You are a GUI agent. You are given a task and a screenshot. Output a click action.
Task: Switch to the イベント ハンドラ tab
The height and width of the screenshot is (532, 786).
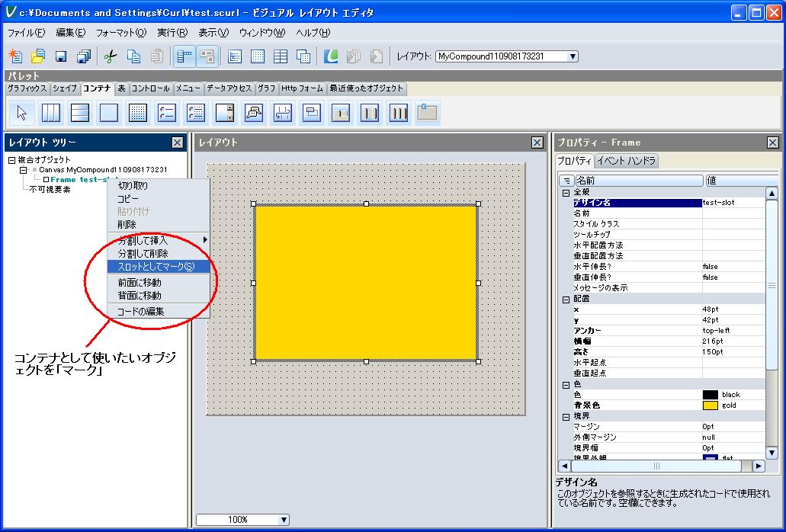(625, 161)
